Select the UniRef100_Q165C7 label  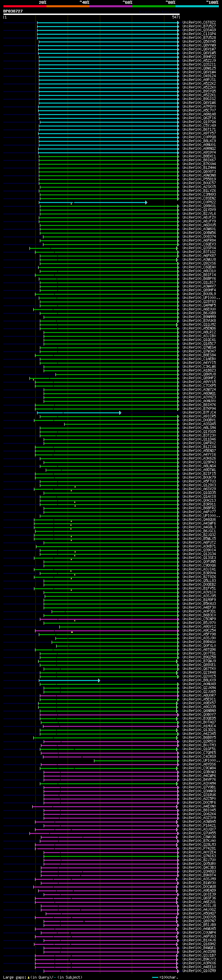coord(199,343)
